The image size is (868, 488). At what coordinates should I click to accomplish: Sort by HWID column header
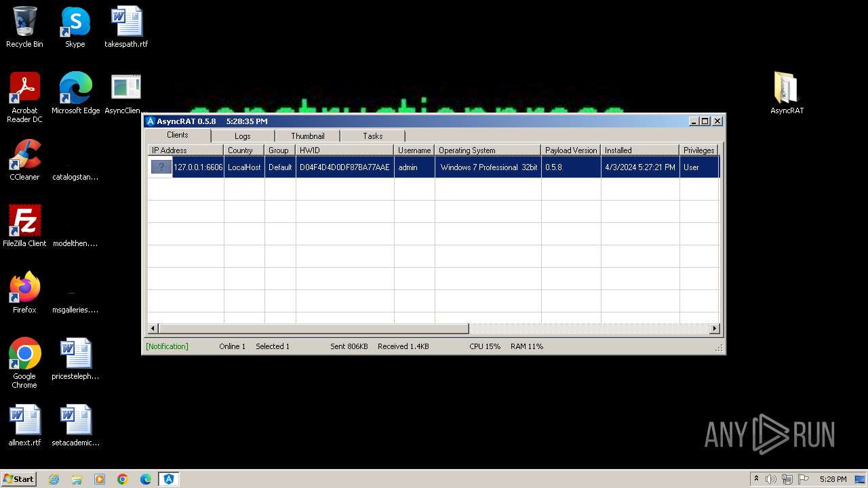344,150
